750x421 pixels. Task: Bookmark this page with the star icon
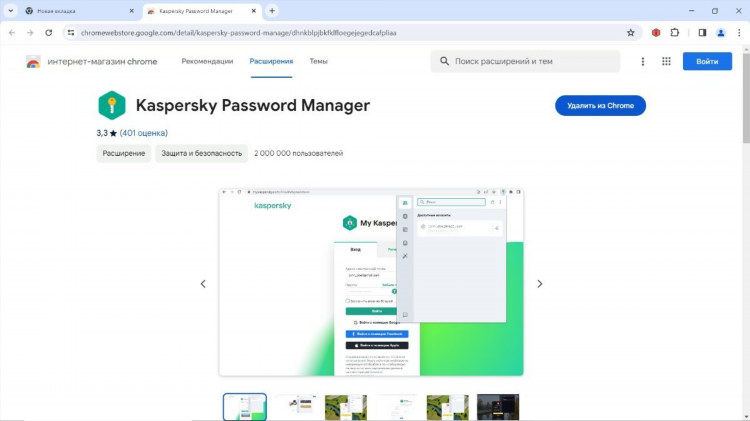tap(630, 33)
